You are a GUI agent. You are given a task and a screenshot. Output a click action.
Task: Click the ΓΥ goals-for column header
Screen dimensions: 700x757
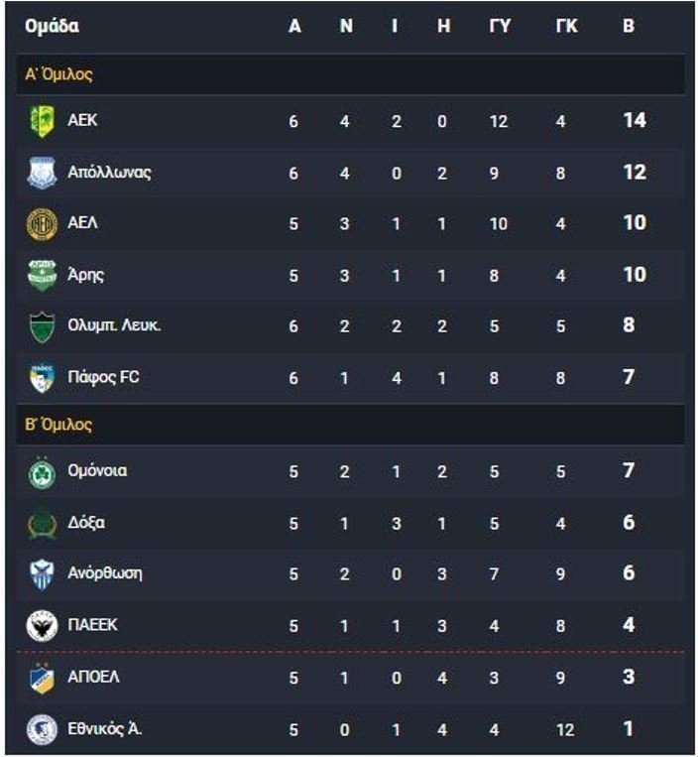pyautogui.click(x=500, y=26)
